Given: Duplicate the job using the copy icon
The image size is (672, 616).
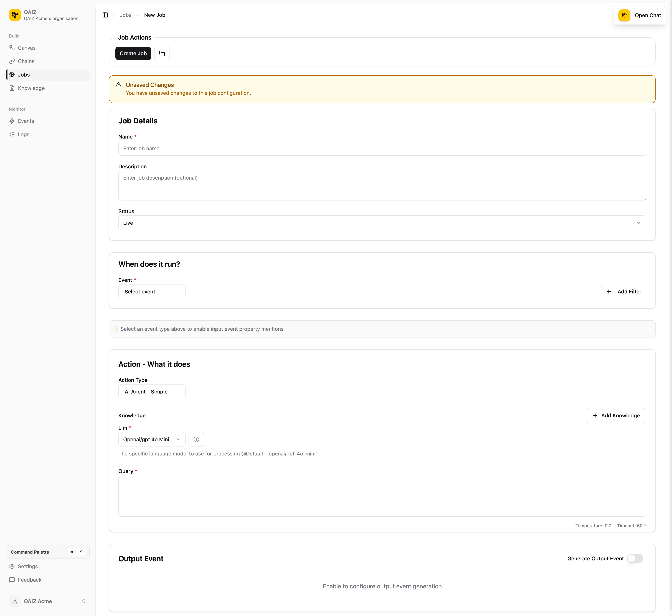Looking at the screenshot, I should pos(162,53).
